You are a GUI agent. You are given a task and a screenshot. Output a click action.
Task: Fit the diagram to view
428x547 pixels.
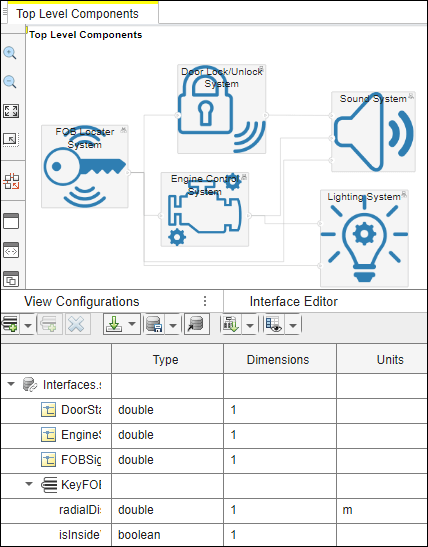tap(11, 111)
